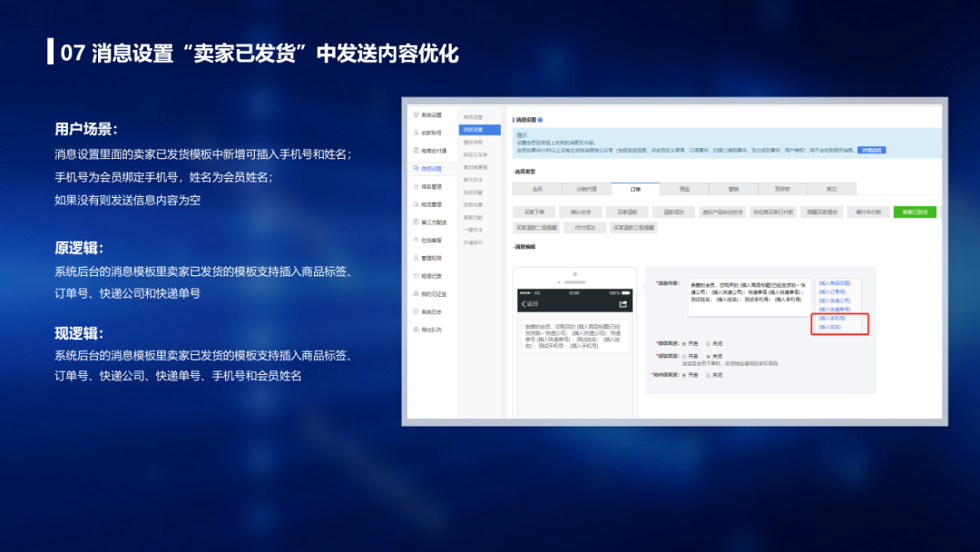Click the 物流管理 sidebar icon
The width and height of the screenshot is (980, 552).
pos(416,204)
